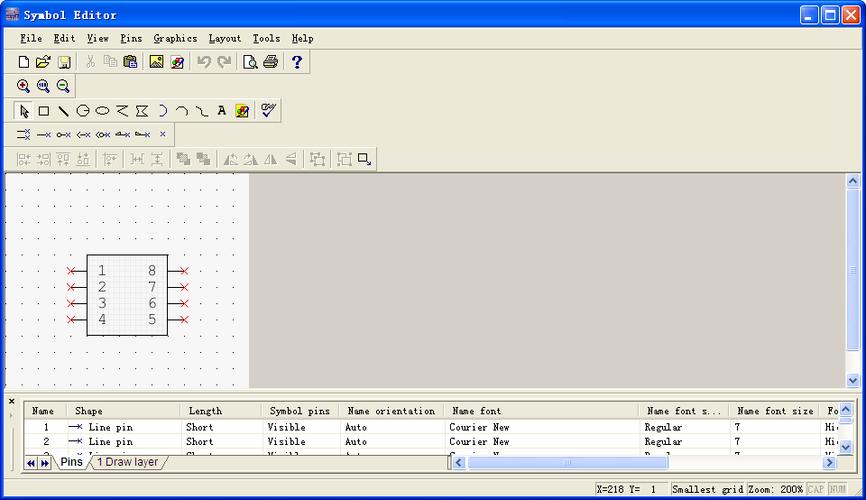Click the multiple pins placement icon
Screen dimensions: 866x500
(x=24, y=134)
